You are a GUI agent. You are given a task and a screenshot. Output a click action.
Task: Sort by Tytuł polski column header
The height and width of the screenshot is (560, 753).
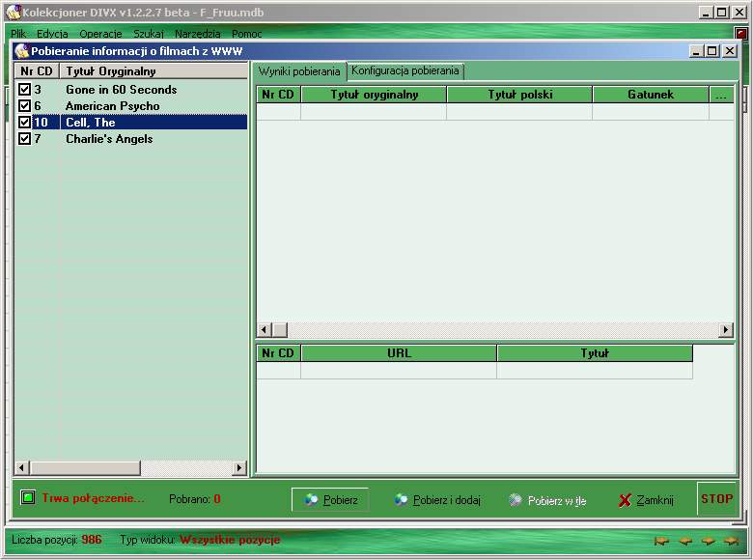pyautogui.click(x=519, y=95)
